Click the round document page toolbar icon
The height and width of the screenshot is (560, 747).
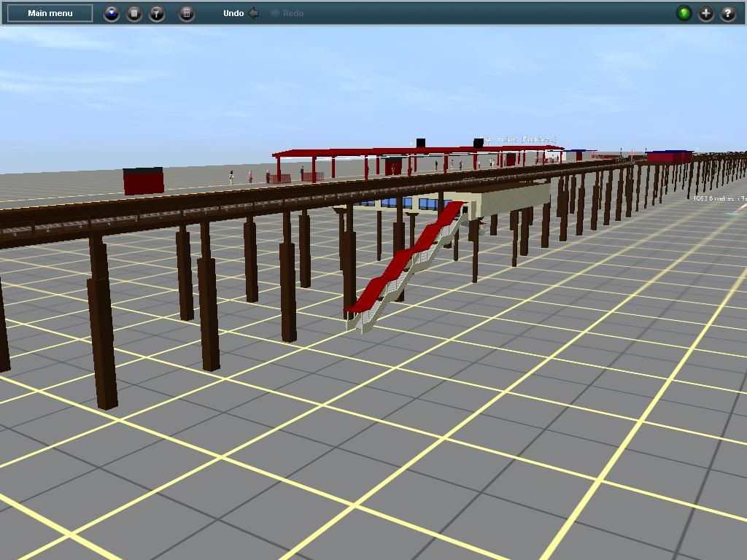[x=134, y=13]
